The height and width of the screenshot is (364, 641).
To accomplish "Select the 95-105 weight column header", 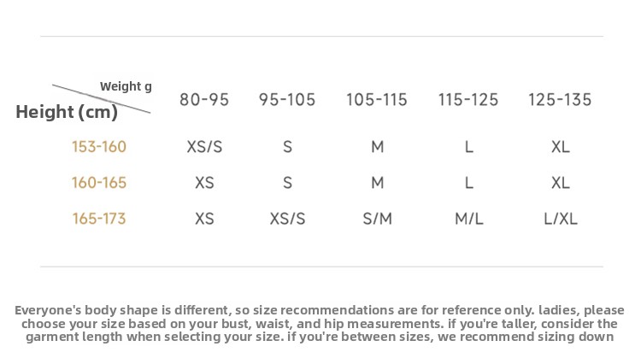I will click(x=287, y=100).
